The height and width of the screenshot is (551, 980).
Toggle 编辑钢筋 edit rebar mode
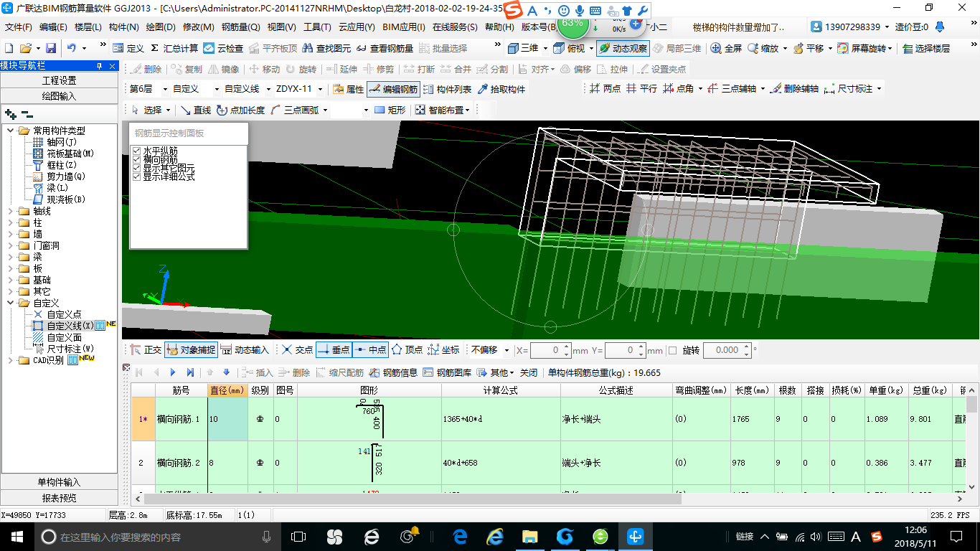tap(392, 89)
